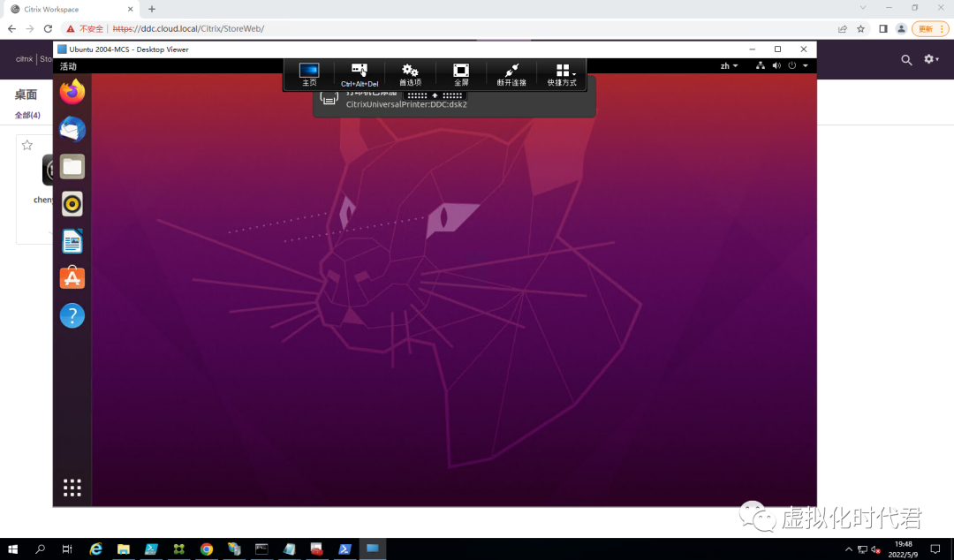Open Task View on Windows taskbar
This screenshot has width=954, height=560.
pos(67,549)
